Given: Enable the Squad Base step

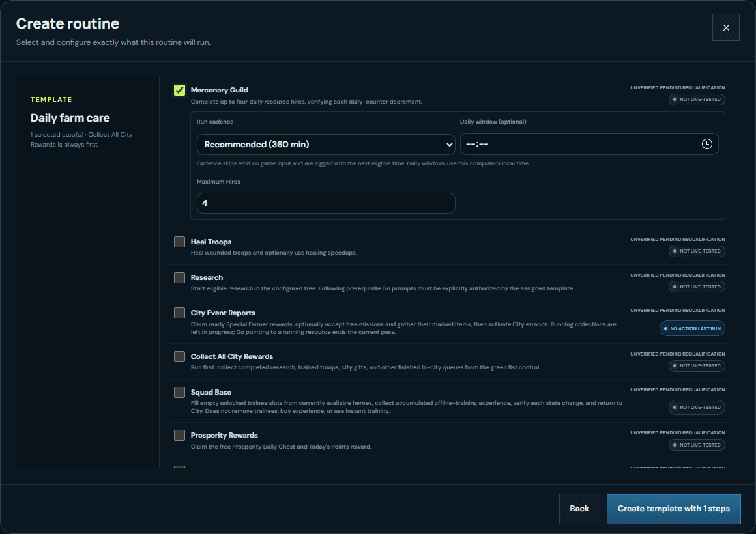Looking at the screenshot, I should [179, 392].
